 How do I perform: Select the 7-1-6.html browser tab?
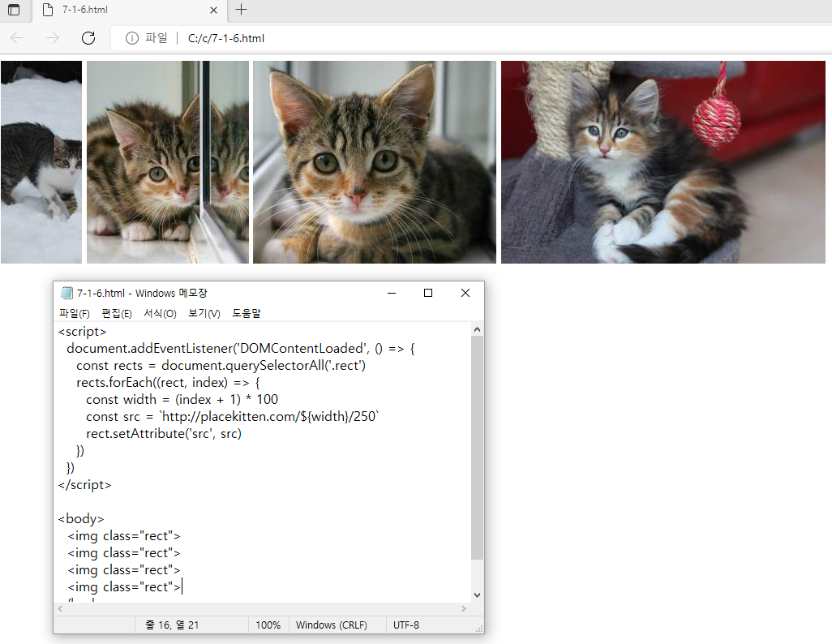(x=130, y=10)
